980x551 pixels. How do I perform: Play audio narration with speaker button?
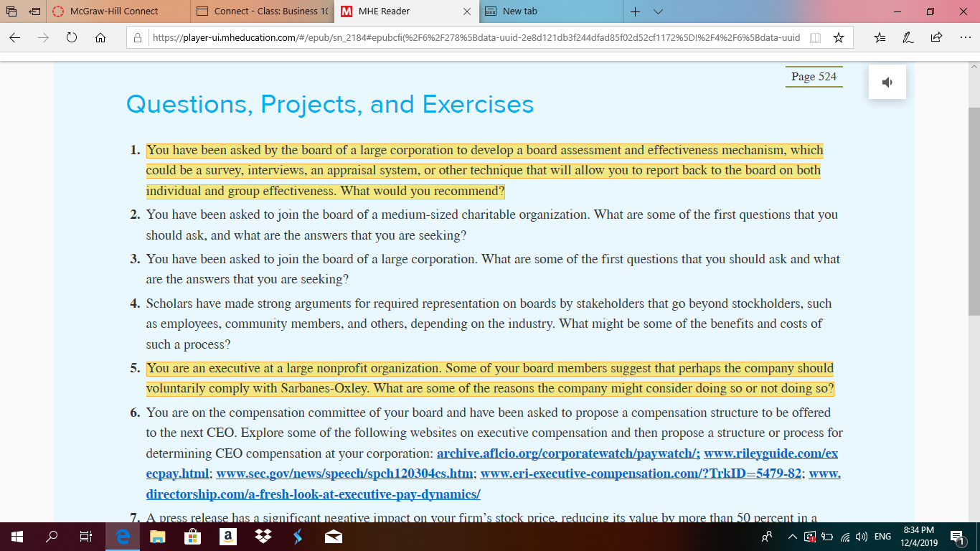point(887,82)
